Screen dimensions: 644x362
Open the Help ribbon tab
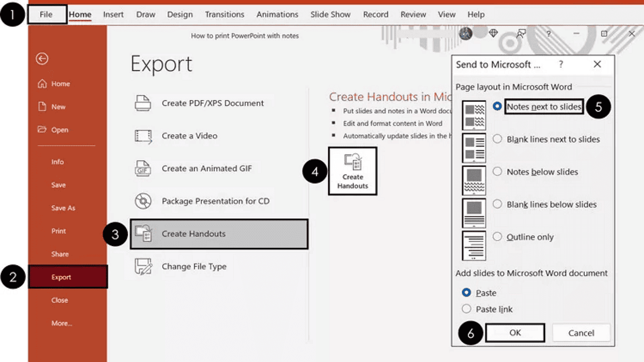[x=476, y=14]
